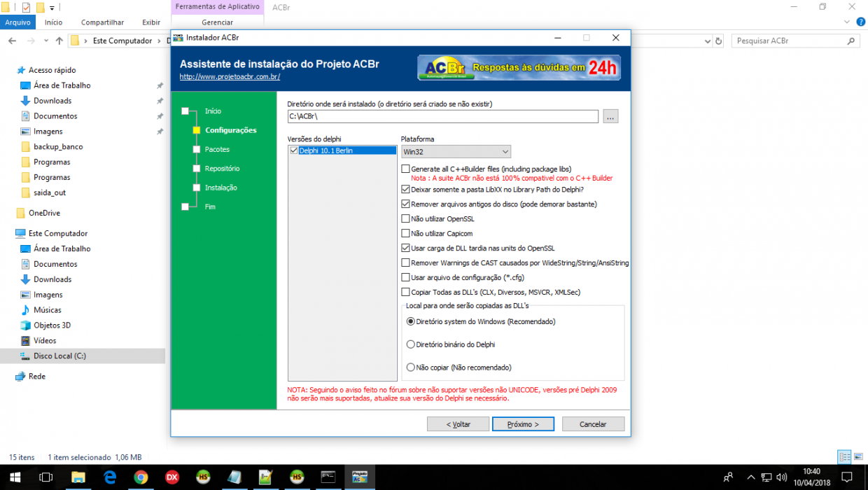This screenshot has height=490, width=868.
Task: Refresh the Explorer address bar
Action: click(718, 41)
